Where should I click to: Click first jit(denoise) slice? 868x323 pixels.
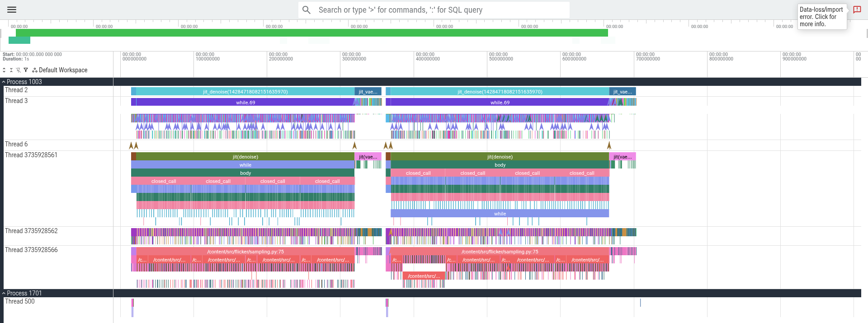(245, 157)
